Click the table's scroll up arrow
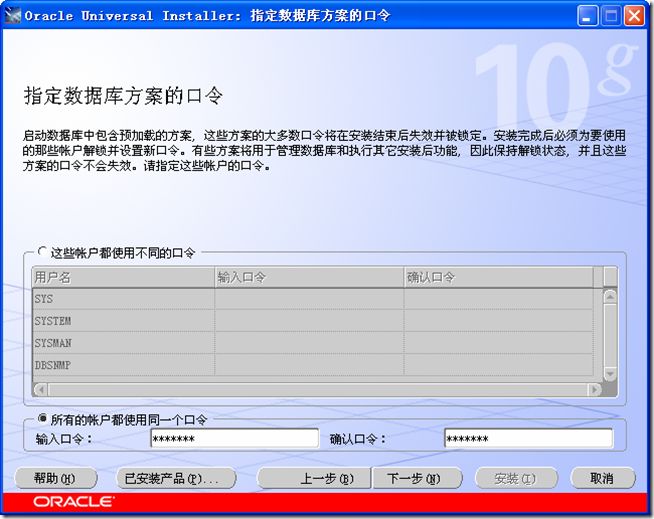654x519 pixels. pos(610,296)
